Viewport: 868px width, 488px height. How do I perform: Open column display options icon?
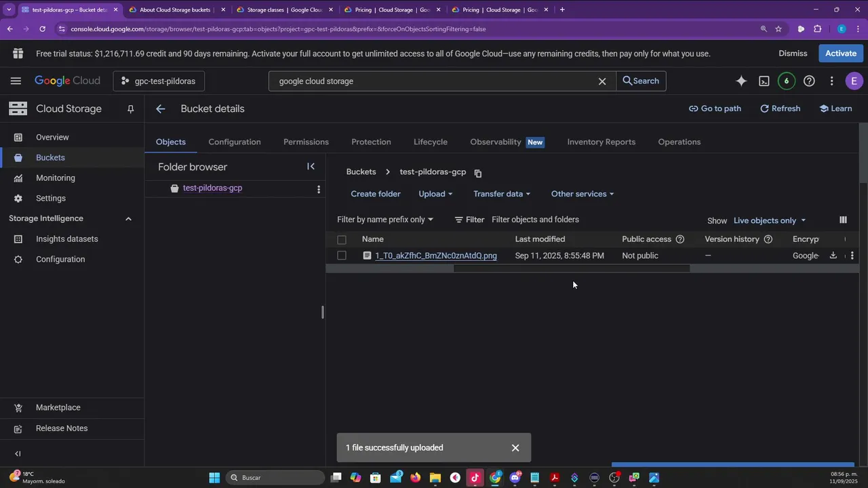(x=843, y=220)
